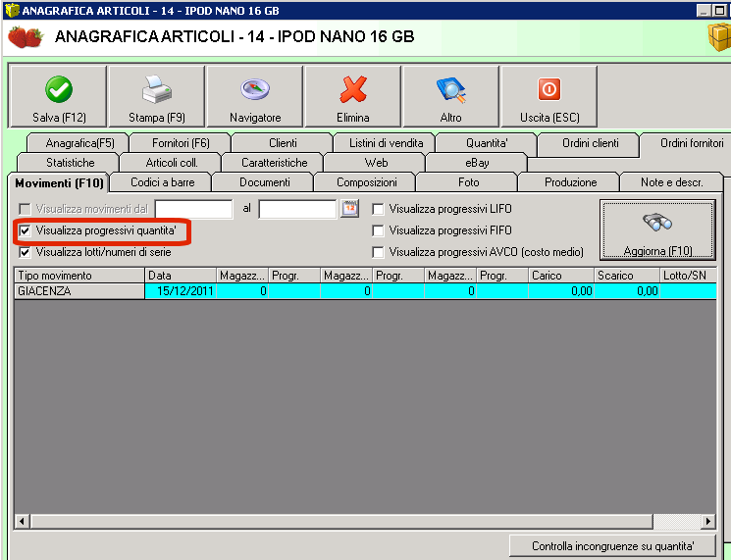Switch to the Foto tab
Viewport: 731px width, 560px height.
(468, 182)
